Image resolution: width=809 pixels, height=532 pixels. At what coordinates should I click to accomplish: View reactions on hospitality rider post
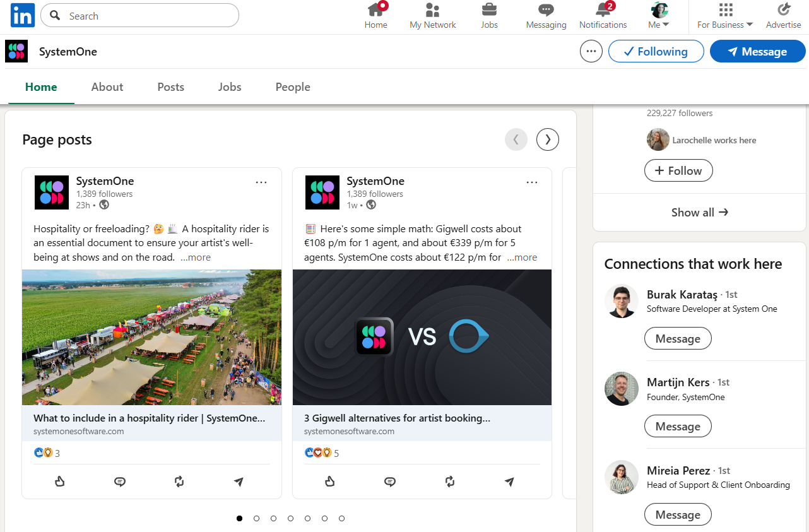47,453
